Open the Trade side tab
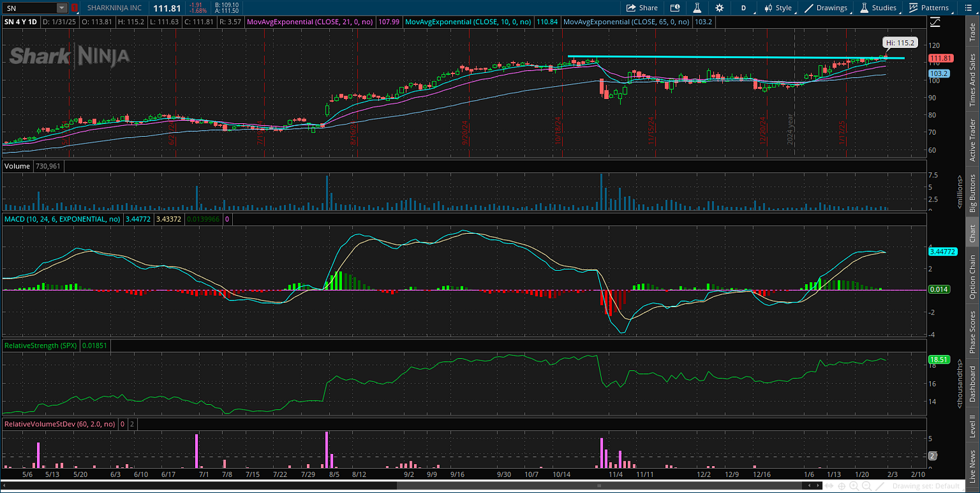Screen dimensions: 980x493 (x=972, y=31)
